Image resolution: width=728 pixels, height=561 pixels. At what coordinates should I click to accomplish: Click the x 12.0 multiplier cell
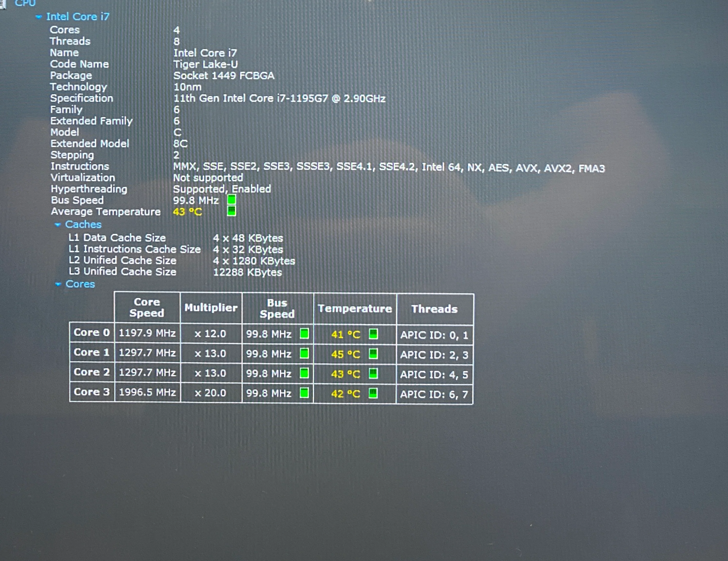click(x=210, y=334)
